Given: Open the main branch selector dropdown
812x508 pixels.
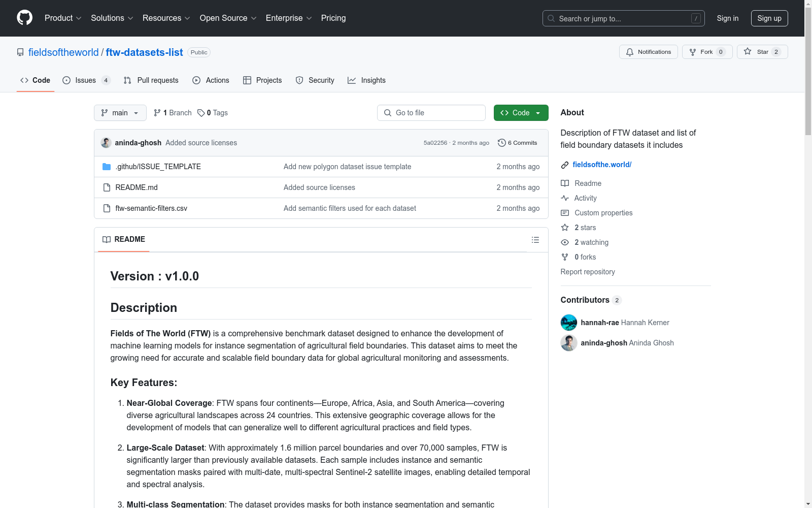Looking at the screenshot, I should [x=120, y=113].
